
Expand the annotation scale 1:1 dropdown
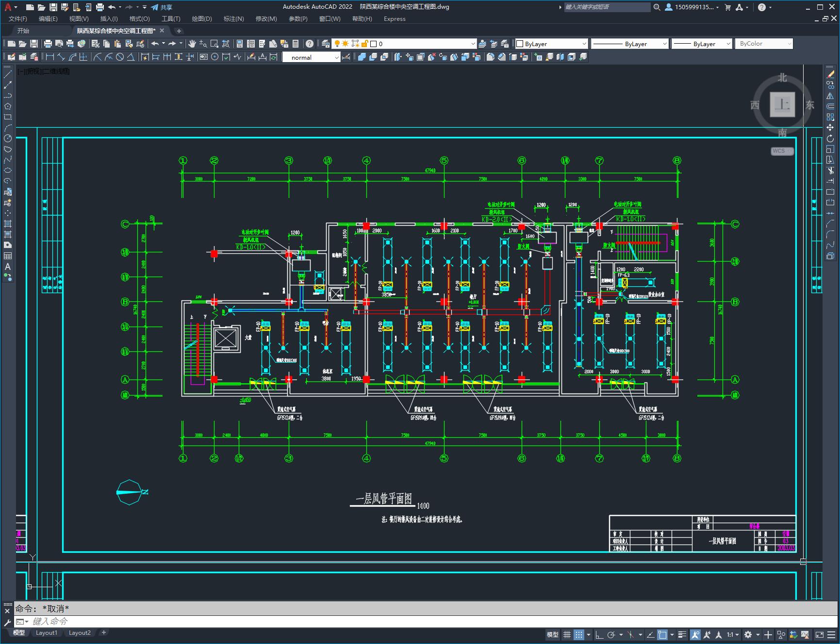point(733,634)
